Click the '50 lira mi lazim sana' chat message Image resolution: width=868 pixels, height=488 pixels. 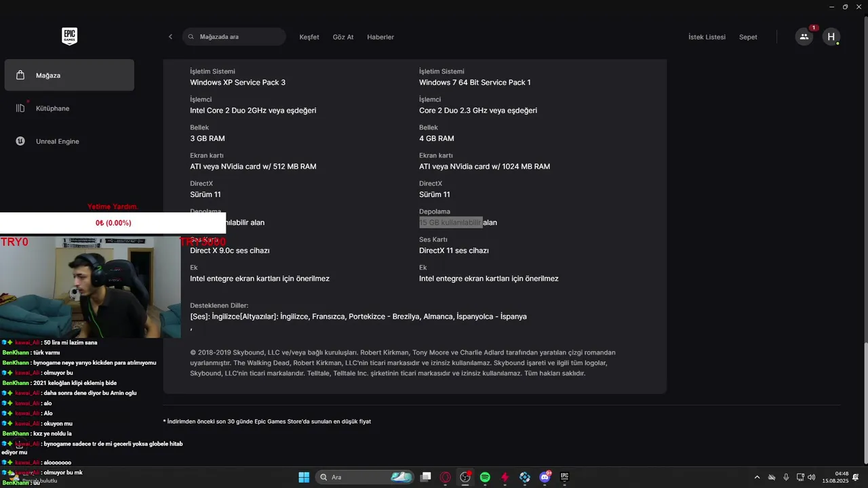[x=71, y=342]
